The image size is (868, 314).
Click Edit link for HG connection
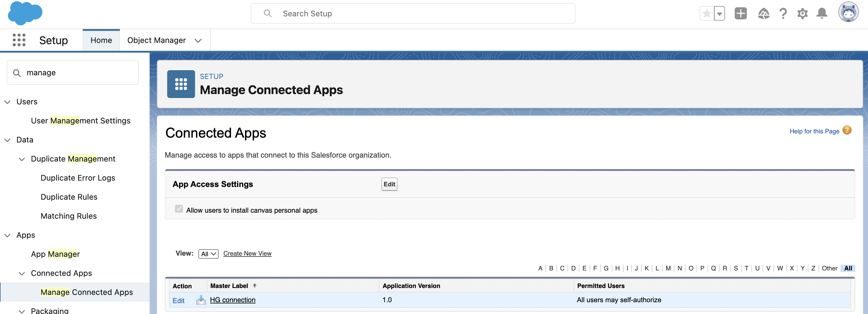178,300
